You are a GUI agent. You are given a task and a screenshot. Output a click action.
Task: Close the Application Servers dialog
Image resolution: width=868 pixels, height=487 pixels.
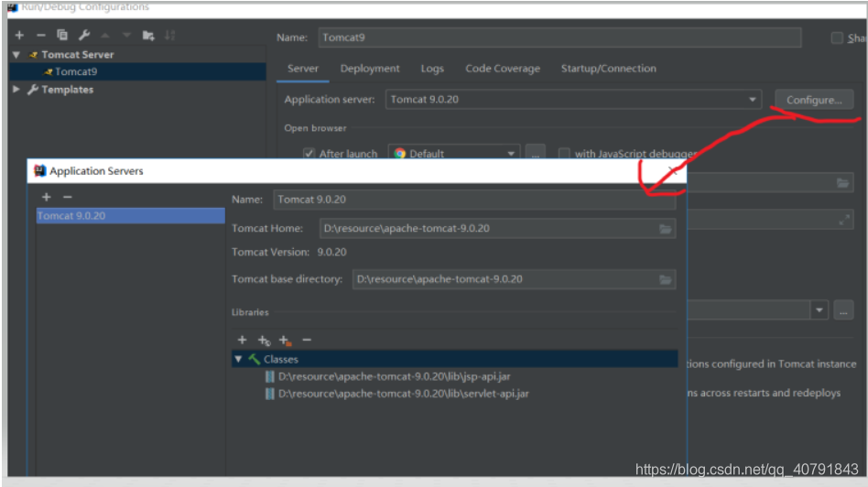click(673, 171)
